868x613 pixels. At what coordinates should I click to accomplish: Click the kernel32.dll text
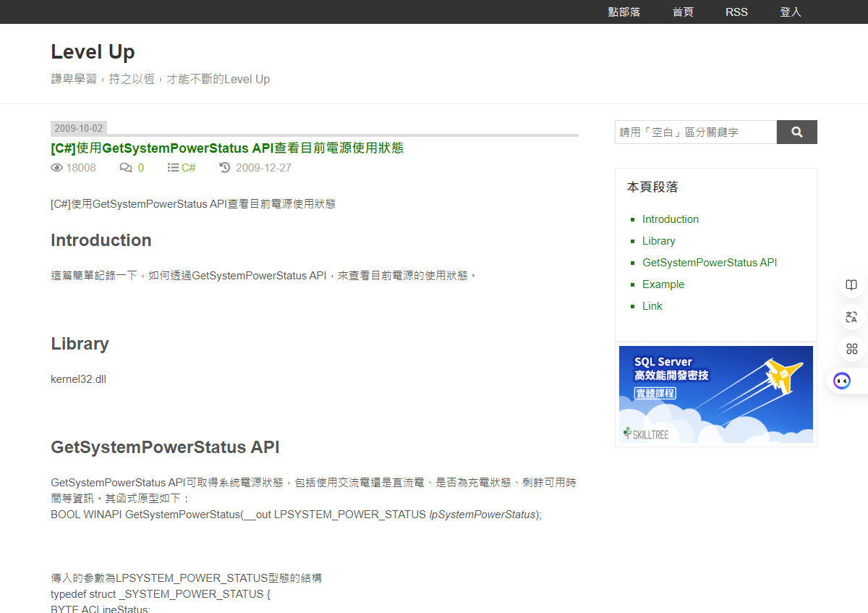tap(78, 379)
